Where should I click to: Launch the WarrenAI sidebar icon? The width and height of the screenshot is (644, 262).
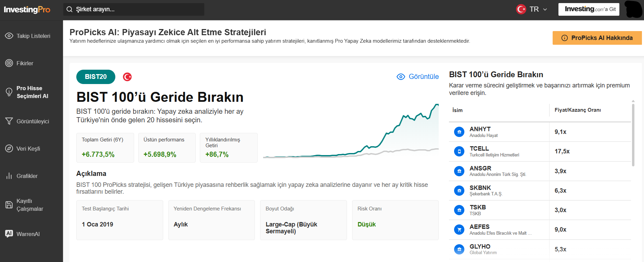9,234
